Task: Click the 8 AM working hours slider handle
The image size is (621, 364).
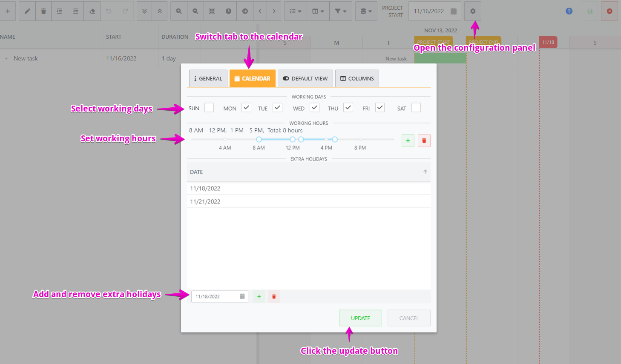Action: (259, 139)
